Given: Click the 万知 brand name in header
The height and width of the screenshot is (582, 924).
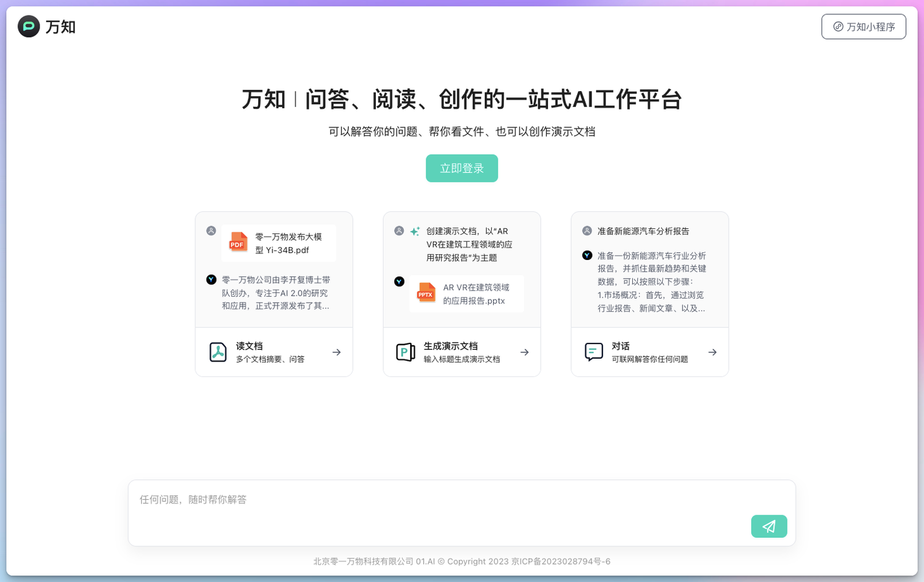Looking at the screenshot, I should [61, 27].
